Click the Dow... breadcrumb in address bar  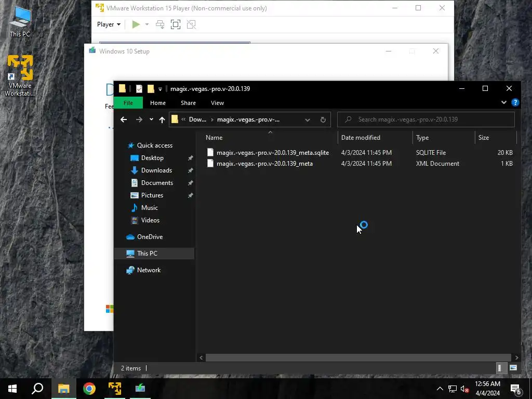coord(197,119)
